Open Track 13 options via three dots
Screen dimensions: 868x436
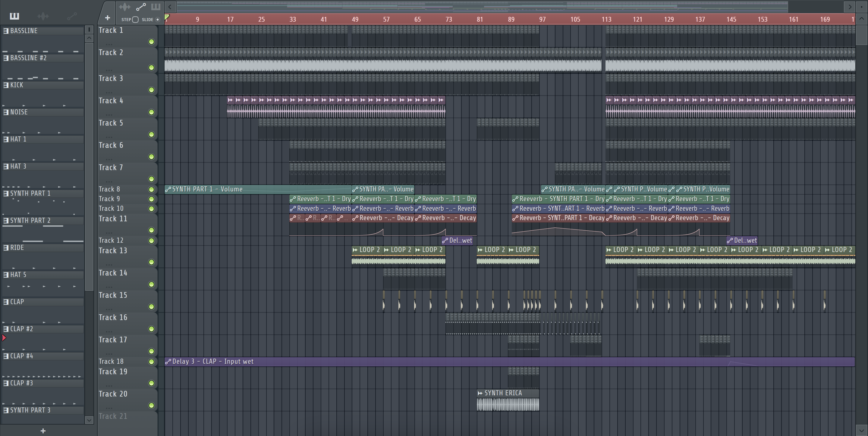tap(109, 265)
